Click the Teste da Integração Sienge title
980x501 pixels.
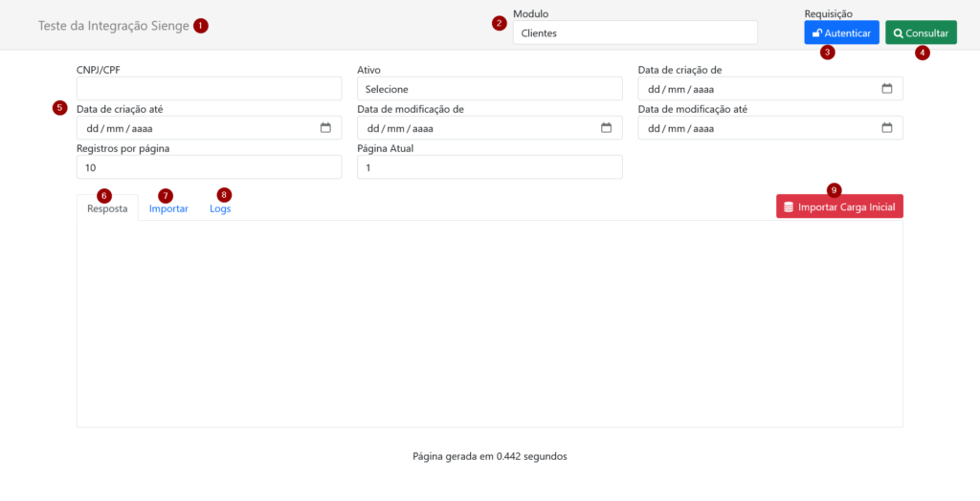click(x=113, y=26)
